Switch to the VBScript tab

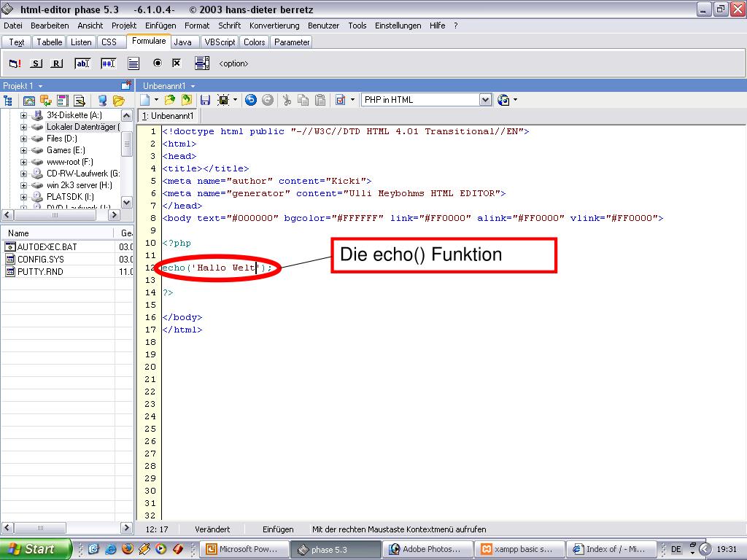[220, 42]
